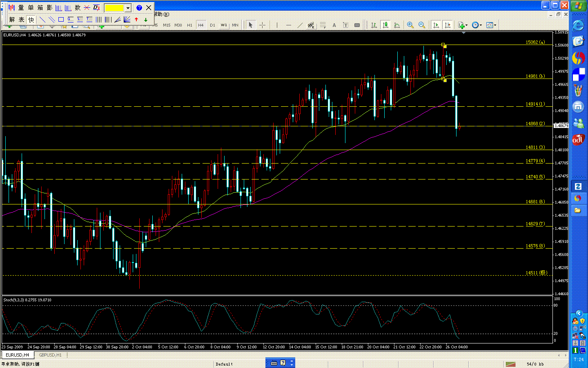The height and width of the screenshot is (368, 588).
Task: Click the floating toolbar candlestick icon
Action: (x=12, y=8)
